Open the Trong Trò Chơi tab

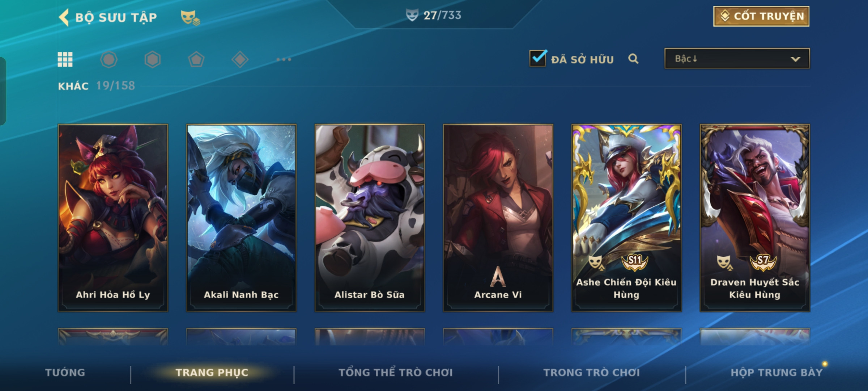click(x=592, y=373)
